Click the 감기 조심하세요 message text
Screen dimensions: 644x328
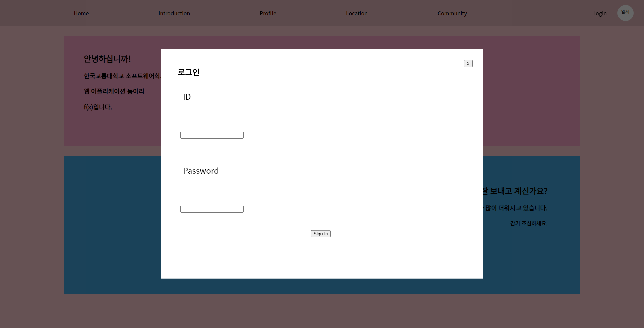pos(528,223)
